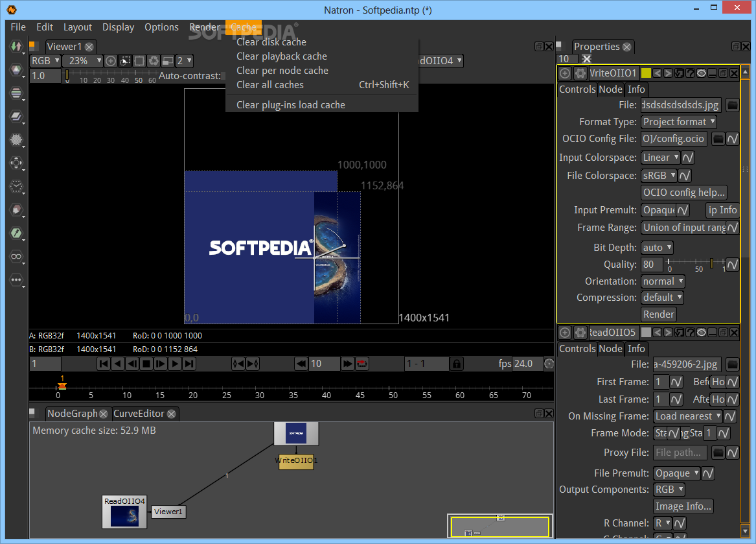Step forward by increment using fast-forward icon
Viewport: 756px width, 544px height.
tap(347, 364)
